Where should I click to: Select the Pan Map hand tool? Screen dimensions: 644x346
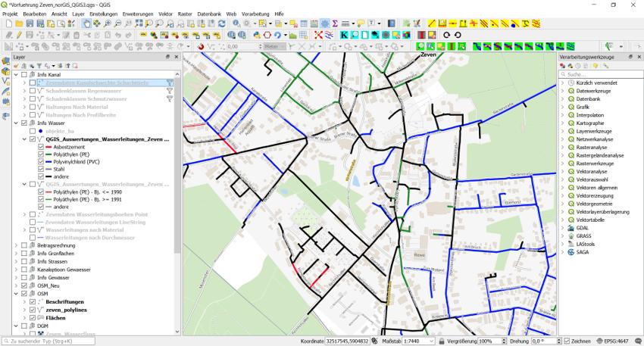click(86, 24)
